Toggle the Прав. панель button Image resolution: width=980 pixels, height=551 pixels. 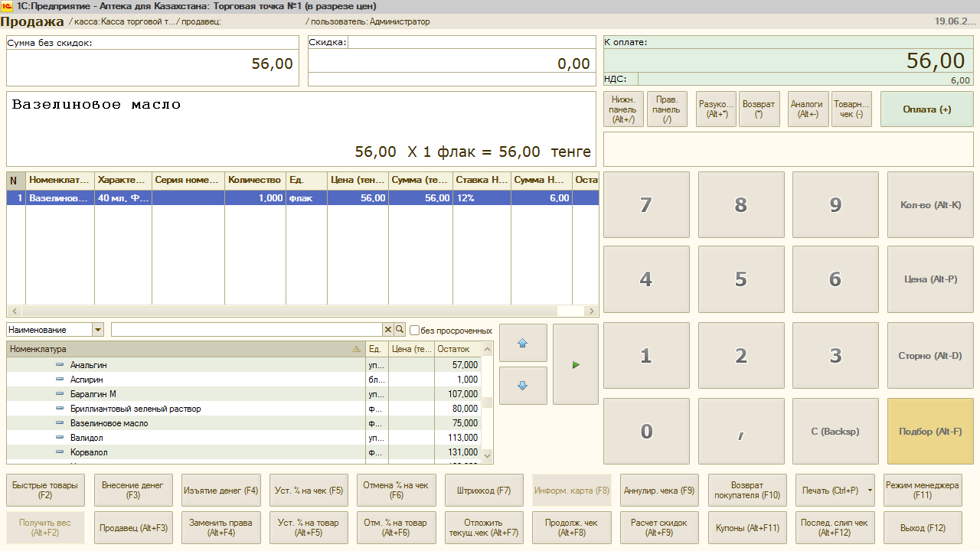(x=666, y=109)
